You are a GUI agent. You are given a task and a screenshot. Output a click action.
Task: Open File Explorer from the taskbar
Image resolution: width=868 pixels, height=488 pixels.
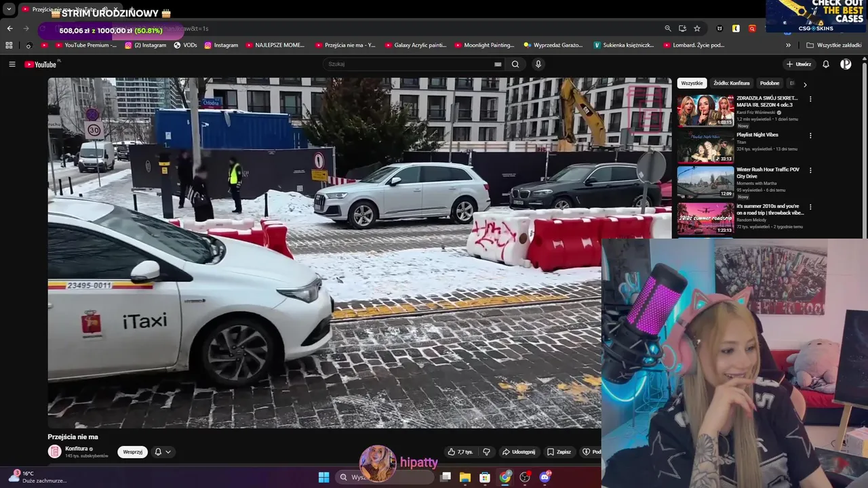point(465,477)
